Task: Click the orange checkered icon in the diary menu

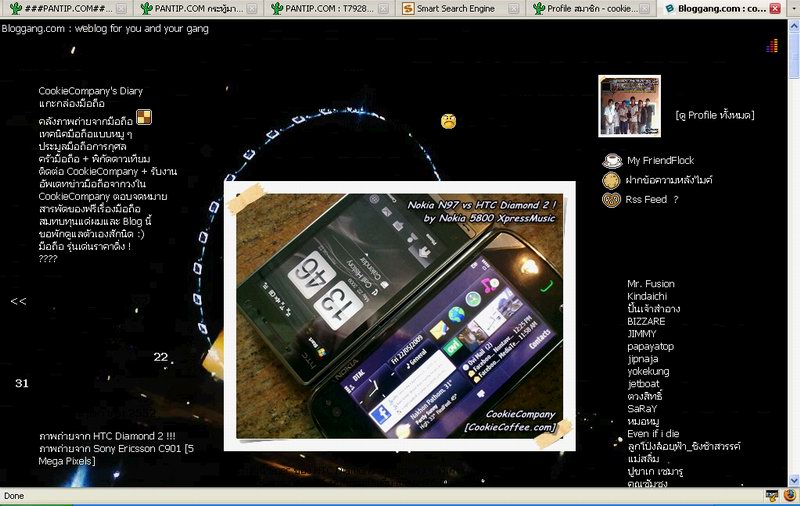Action: point(144,117)
